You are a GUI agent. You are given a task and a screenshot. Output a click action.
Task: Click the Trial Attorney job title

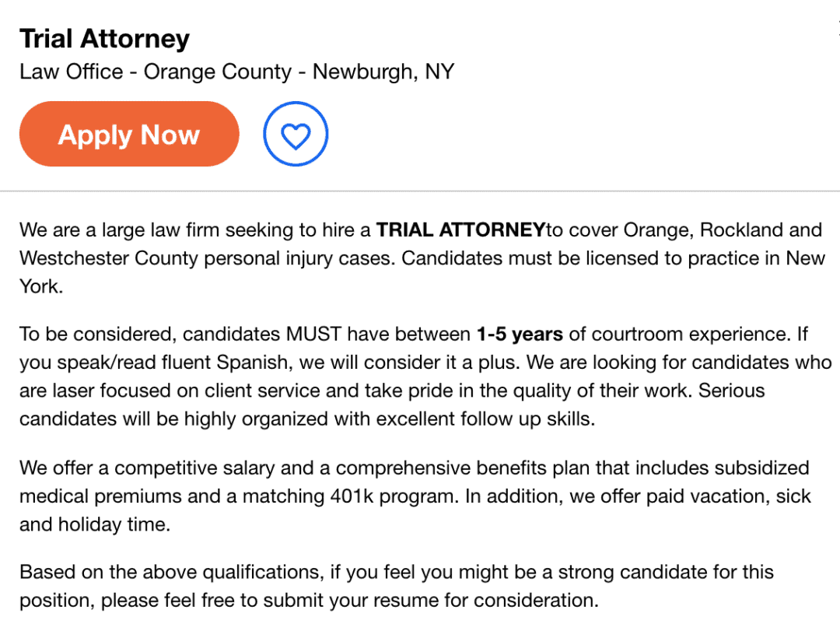click(x=104, y=38)
